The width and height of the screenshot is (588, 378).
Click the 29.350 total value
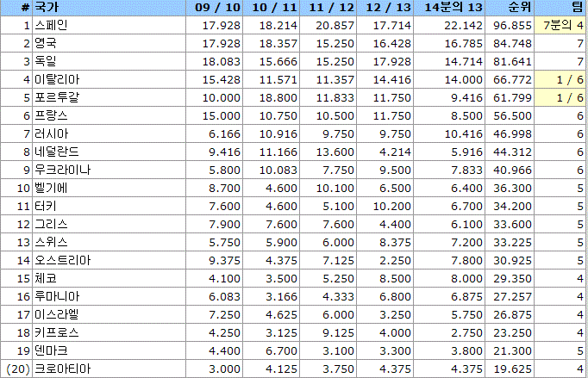[x=512, y=278]
